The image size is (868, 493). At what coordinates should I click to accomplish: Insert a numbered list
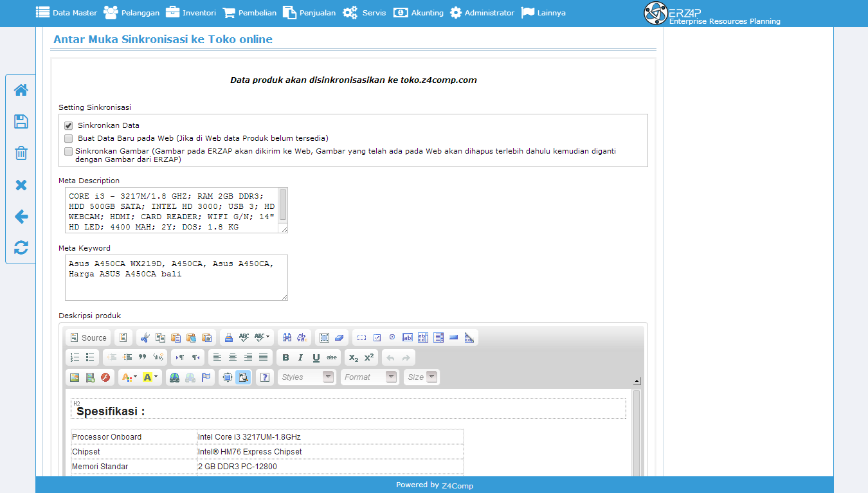(x=75, y=357)
